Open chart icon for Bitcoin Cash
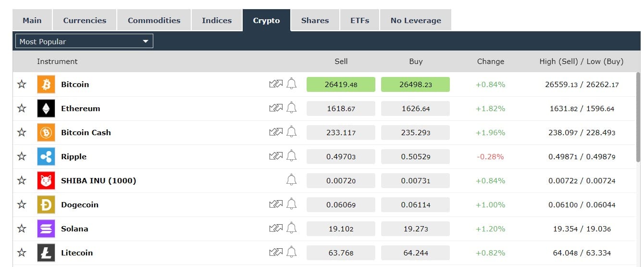The image size is (644, 267). [276, 132]
